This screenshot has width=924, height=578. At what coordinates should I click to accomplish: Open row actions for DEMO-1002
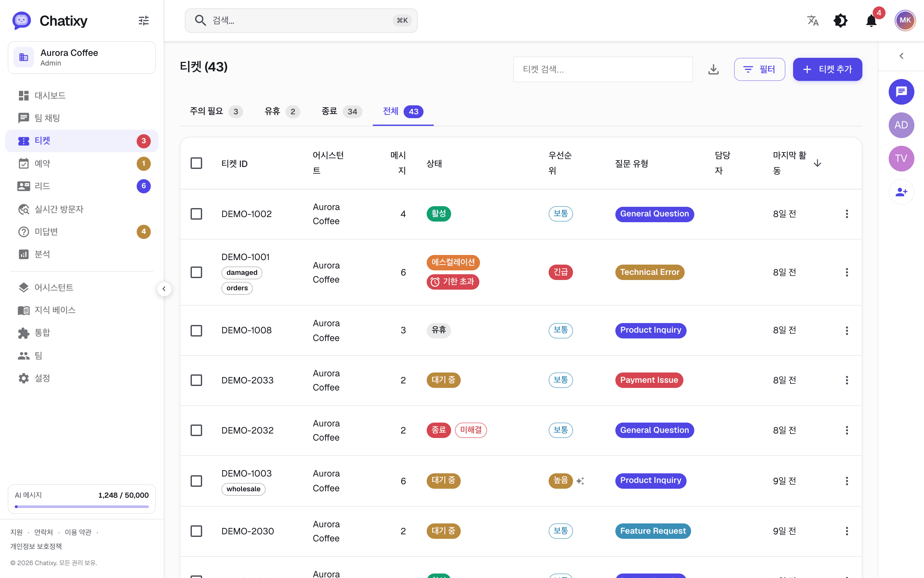(x=846, y=214)
